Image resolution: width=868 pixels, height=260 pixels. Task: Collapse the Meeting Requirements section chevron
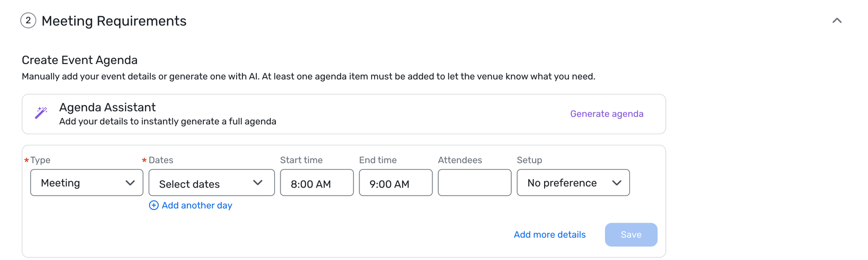837,21
